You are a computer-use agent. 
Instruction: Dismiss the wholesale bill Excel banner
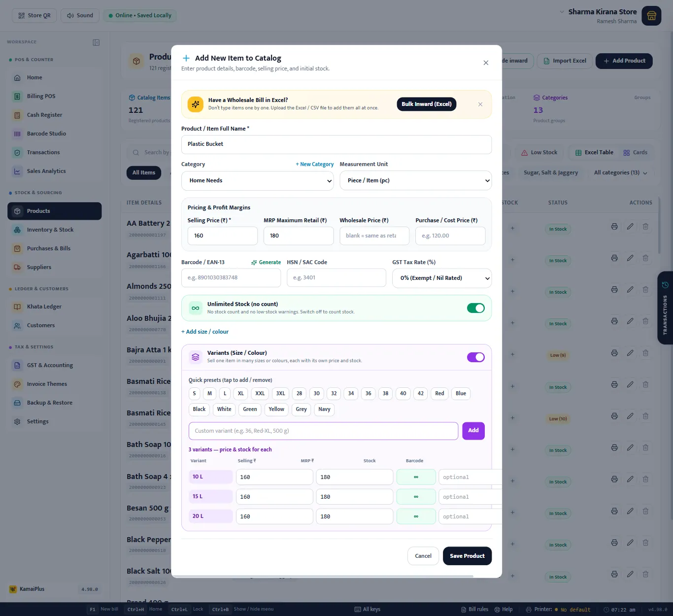(x=480, y=104)
